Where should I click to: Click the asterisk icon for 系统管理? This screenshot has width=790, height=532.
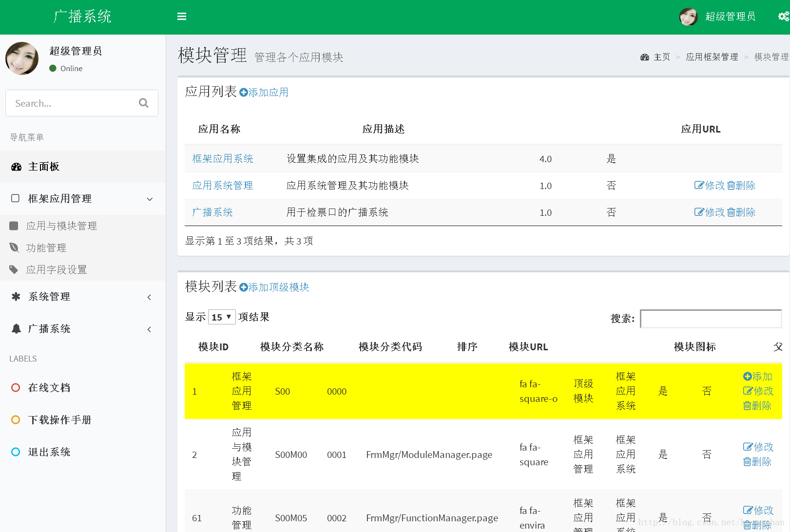point(16,297)
